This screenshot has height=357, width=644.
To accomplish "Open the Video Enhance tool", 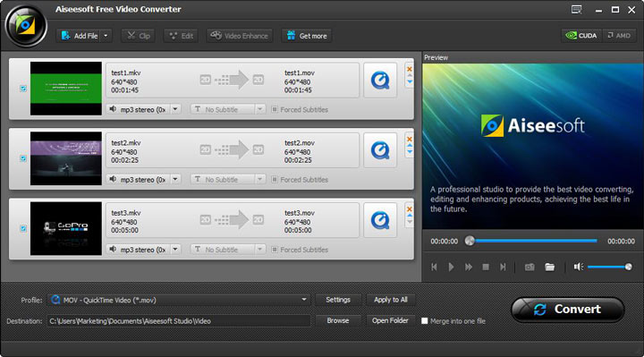I will coord(240,36).
